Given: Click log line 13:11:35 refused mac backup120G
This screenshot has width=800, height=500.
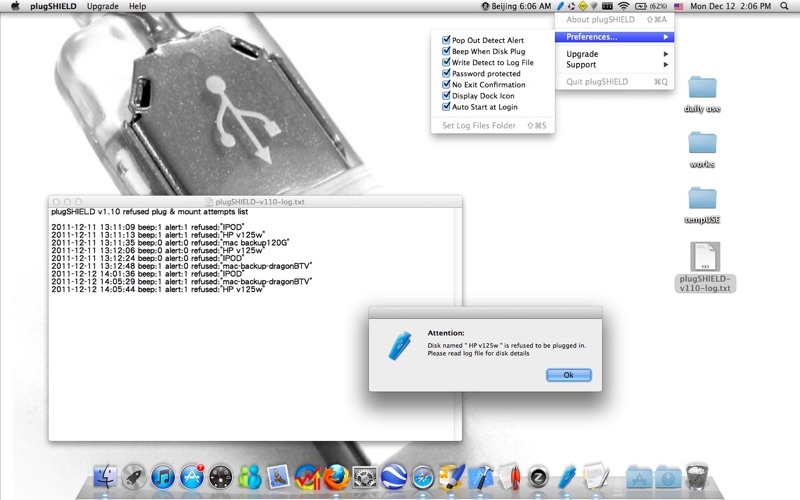Looking at the screenshot, I should click(170, 243).
